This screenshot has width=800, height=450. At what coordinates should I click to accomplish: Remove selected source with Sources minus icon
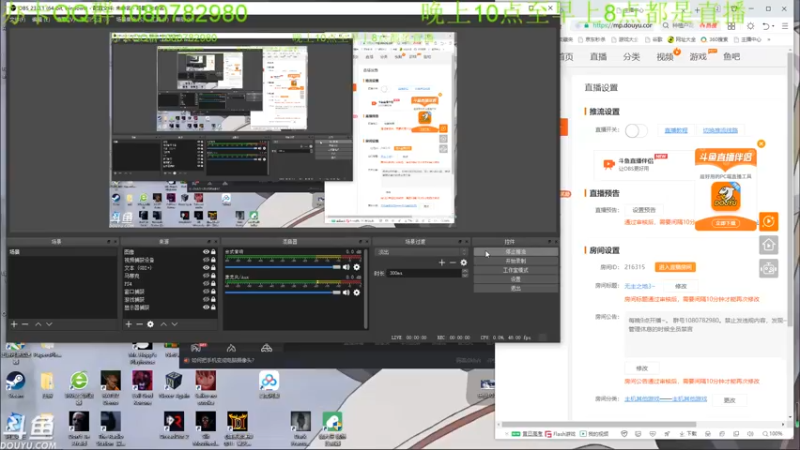pyautogui.click(x=139, y=324)
